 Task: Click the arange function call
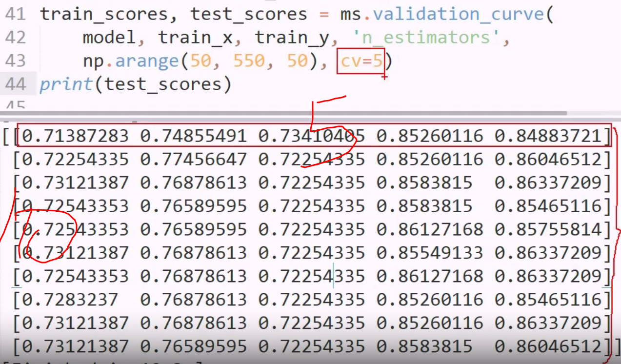tap(146, 61)
